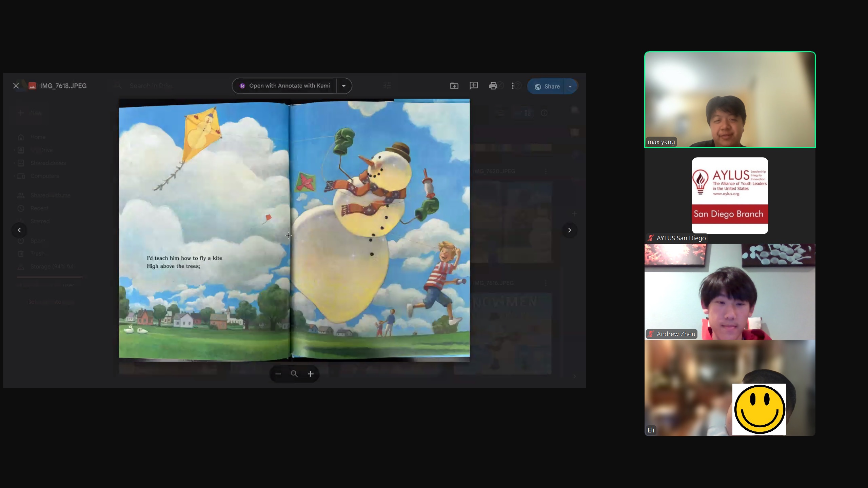Click the dimmed info icon in Drive

[x=544, y=113]
